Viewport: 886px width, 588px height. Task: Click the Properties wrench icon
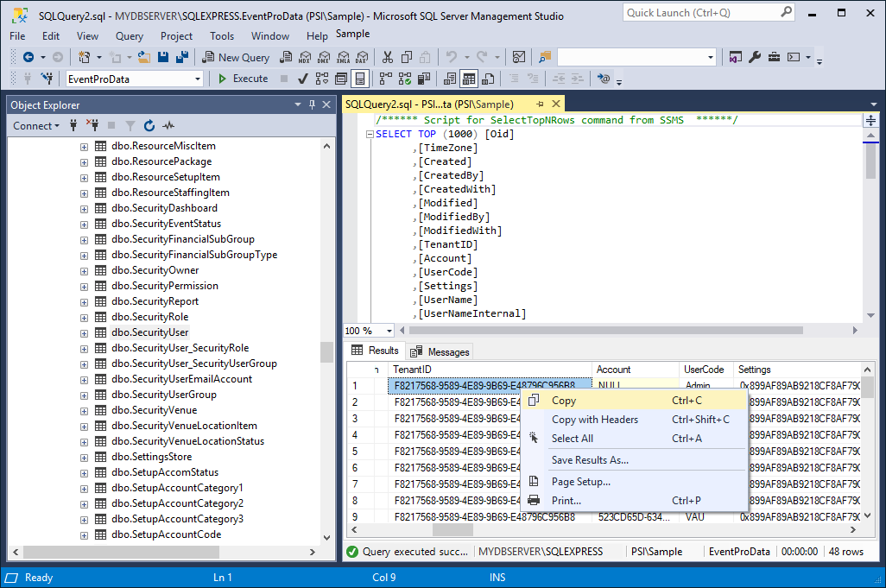pos(755,57)
